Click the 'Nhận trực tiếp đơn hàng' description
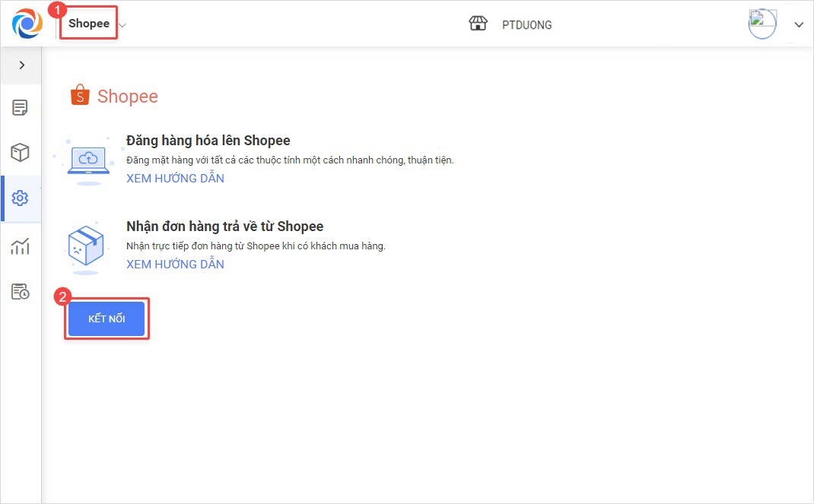Screen dimensions: 814x504 tap(256, 246)
